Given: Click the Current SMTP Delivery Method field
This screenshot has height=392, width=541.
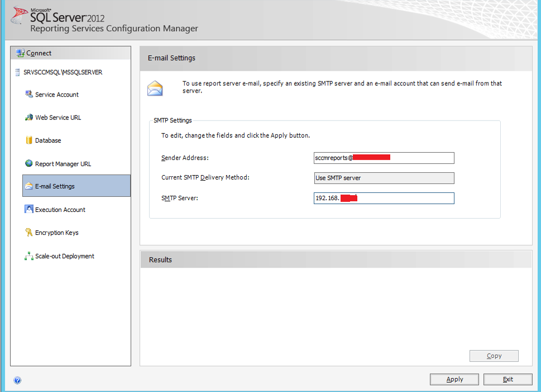Looking at the screenshot, I should [384, 178].
